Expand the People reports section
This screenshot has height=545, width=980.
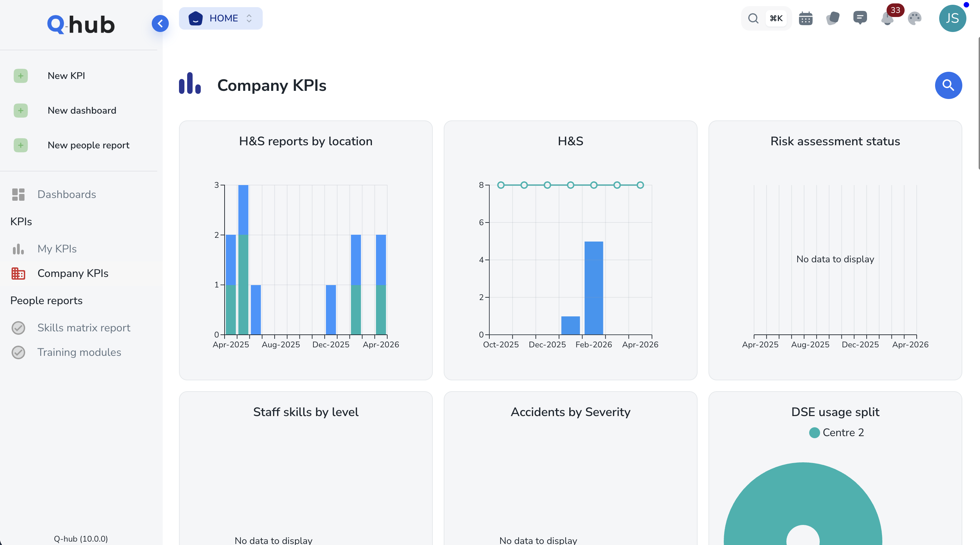pos(46,300)
